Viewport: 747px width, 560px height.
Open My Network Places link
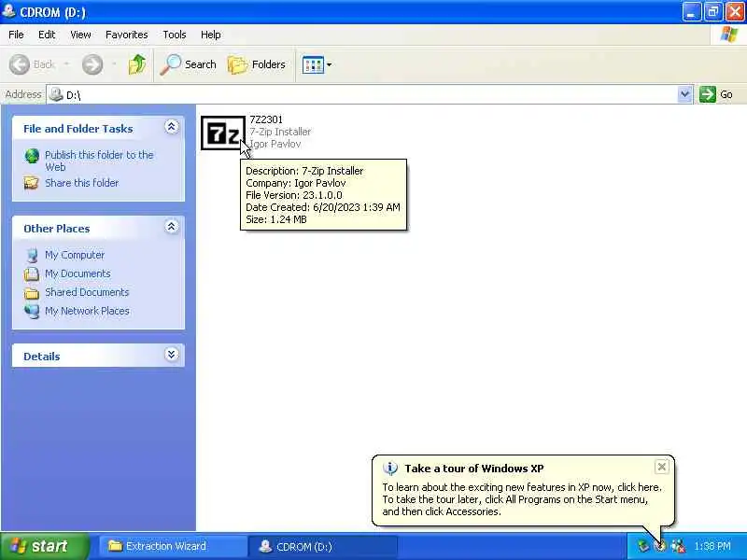click(87, 311)
